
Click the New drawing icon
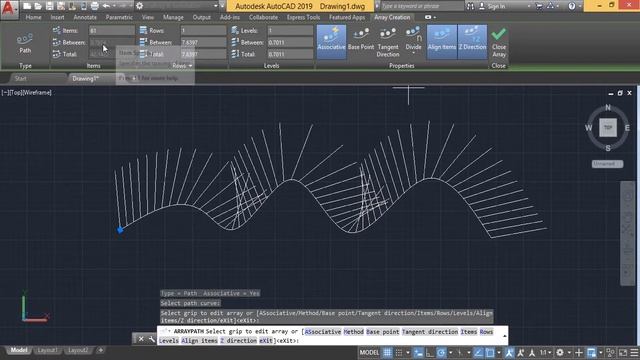27,6
